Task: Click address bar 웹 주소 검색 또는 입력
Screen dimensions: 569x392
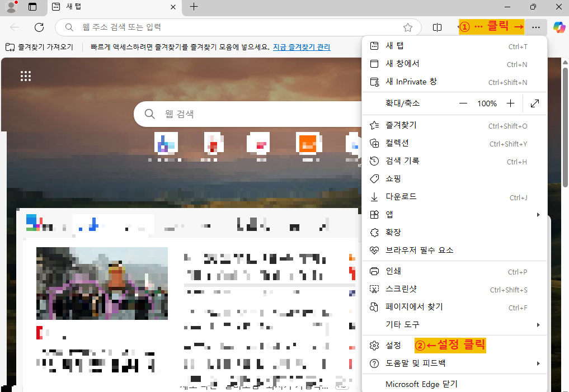Action: pyautogui.click(x=238, y=27)
